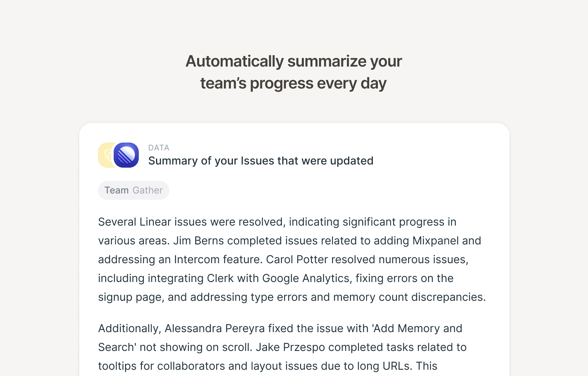The width and height of the screenshot is (588, 376).
Task: Toggle the DATA label category
Action: click(x=158, y=148)
